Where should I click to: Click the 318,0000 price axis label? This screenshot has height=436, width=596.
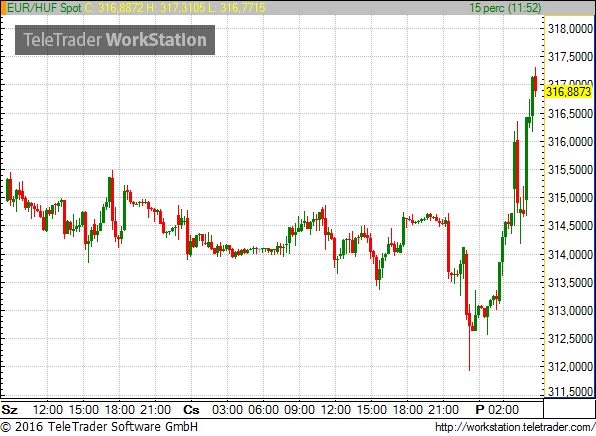point(570,29)
